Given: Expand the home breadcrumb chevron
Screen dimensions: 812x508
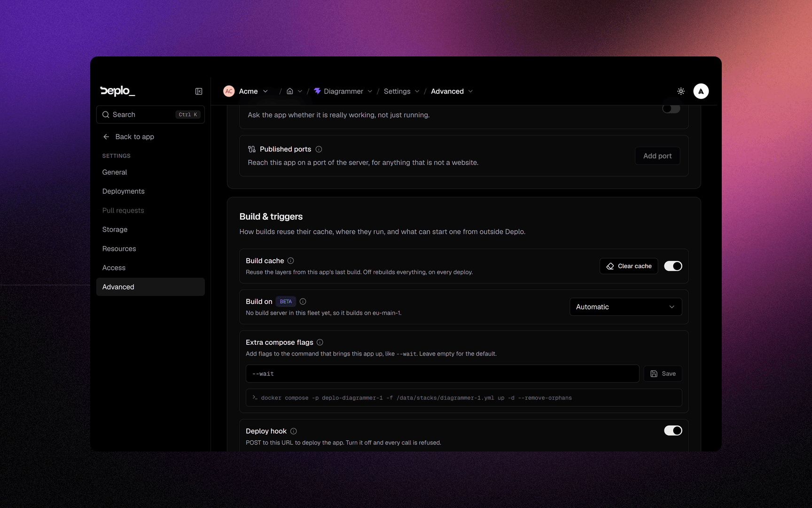Looking at the screenshot, I should pyautogui.click(x=300, y=91).
